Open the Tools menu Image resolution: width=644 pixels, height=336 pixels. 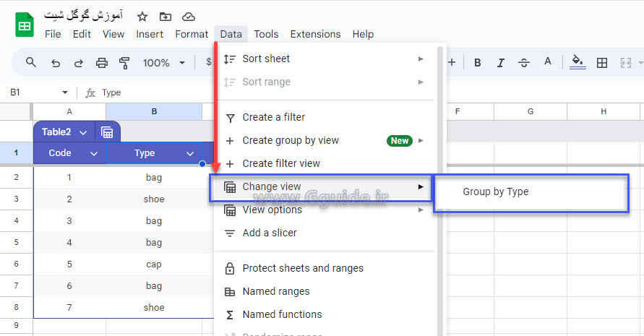coord(266,34)
